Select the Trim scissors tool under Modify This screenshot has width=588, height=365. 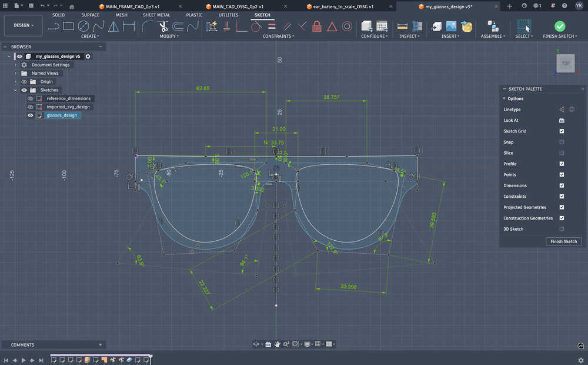(x=163, y=26)
